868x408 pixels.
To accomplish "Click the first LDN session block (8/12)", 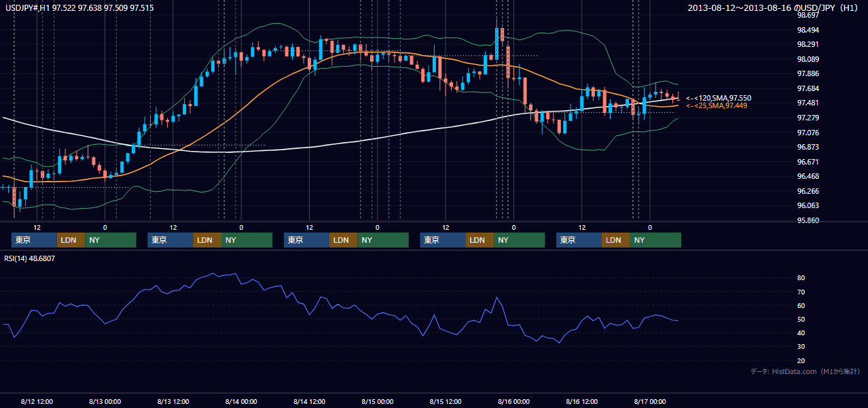I will click(71, 240).
